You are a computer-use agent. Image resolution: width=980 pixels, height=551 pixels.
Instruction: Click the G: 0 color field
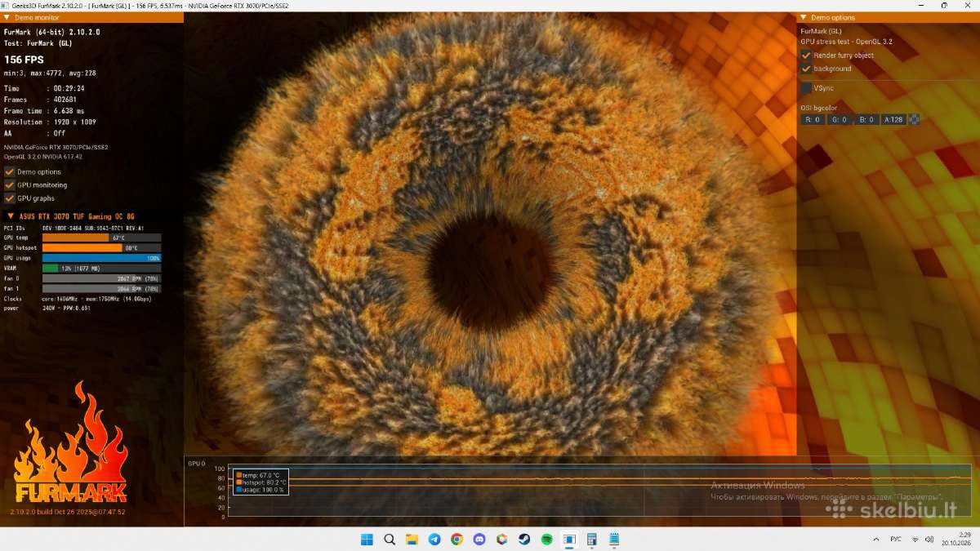tap(839, 119)
